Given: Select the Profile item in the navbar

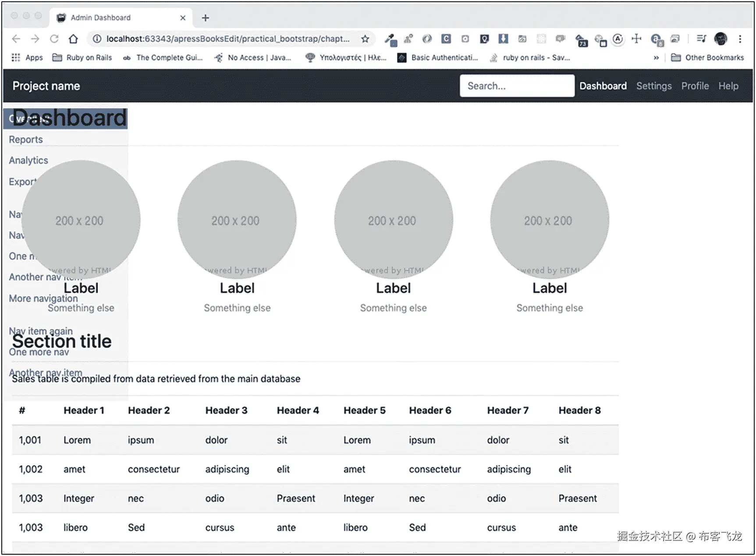Looking at the screenshot, I should pyautogui.click(x=695, y=86).
